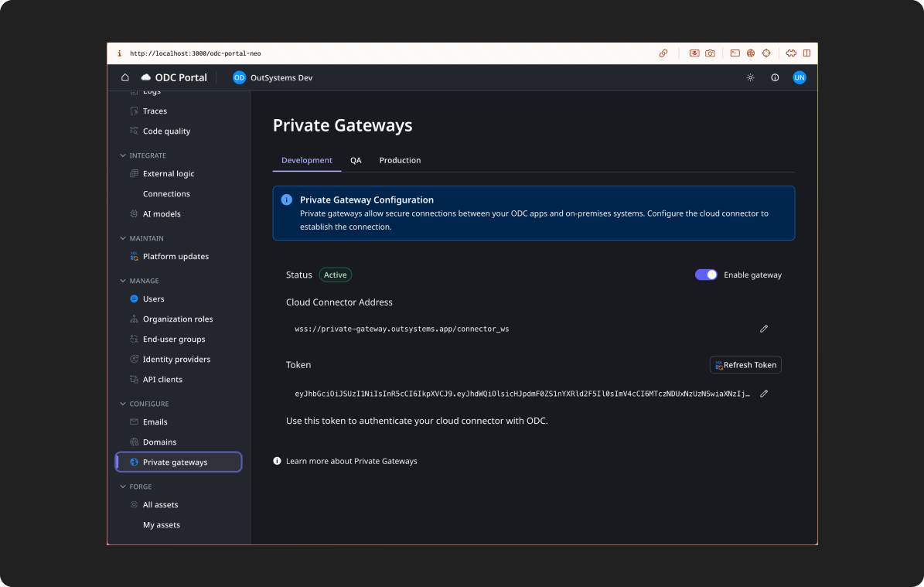
Task: Click the globe icon in the browser bar
Action: pyautogui.click(x=751, y=53)
